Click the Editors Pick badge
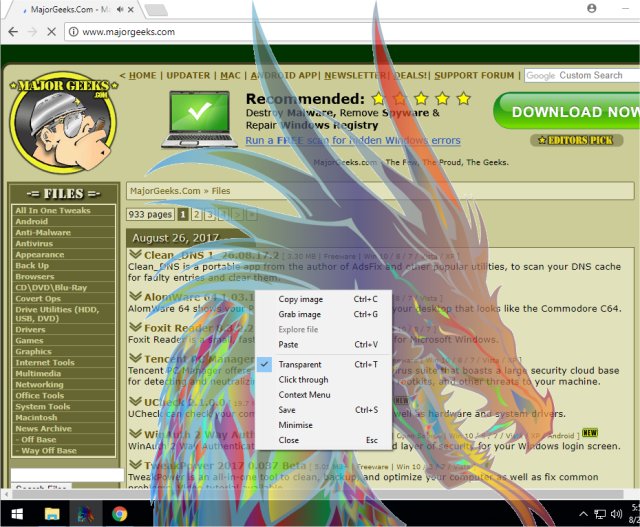 point(576,140)
